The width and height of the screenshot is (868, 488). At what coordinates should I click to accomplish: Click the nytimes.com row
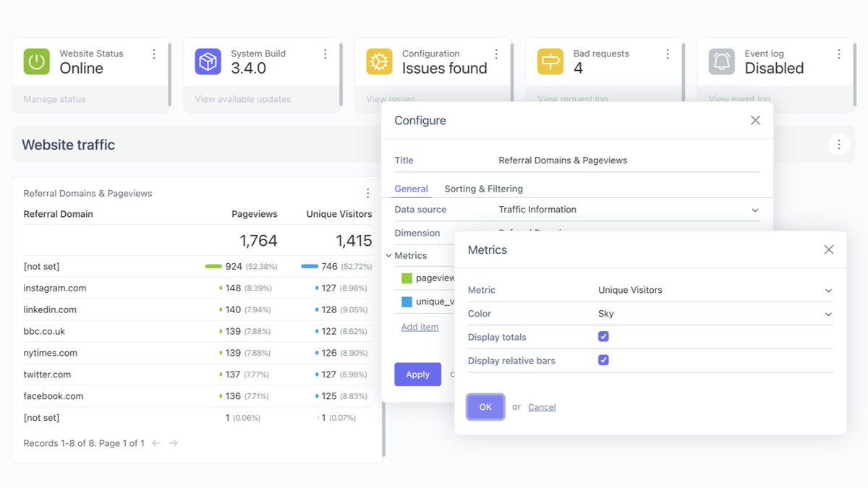[x=198, y=353]
